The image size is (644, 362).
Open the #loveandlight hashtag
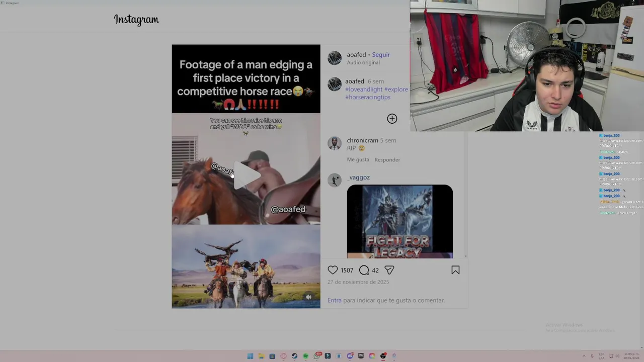click(x=364, y=89)
